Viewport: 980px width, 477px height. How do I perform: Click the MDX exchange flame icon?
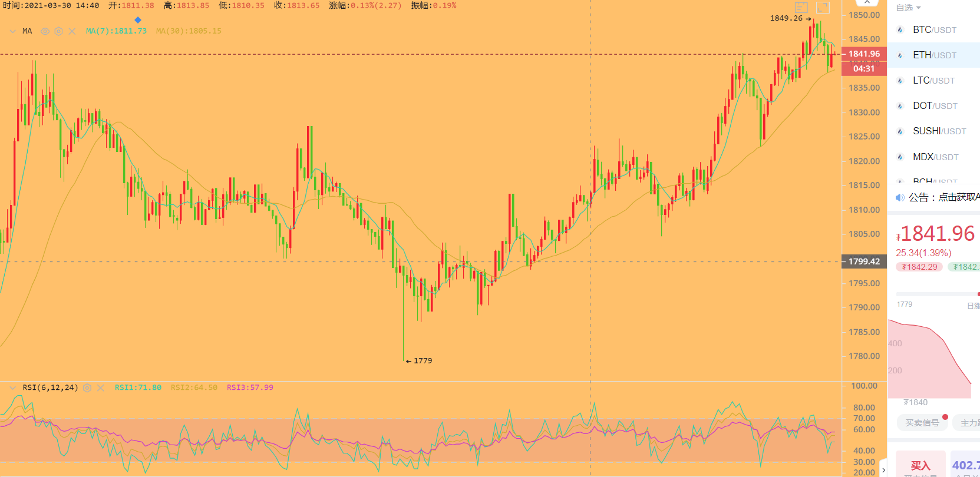pyautogui.click(x=900, y=157)
